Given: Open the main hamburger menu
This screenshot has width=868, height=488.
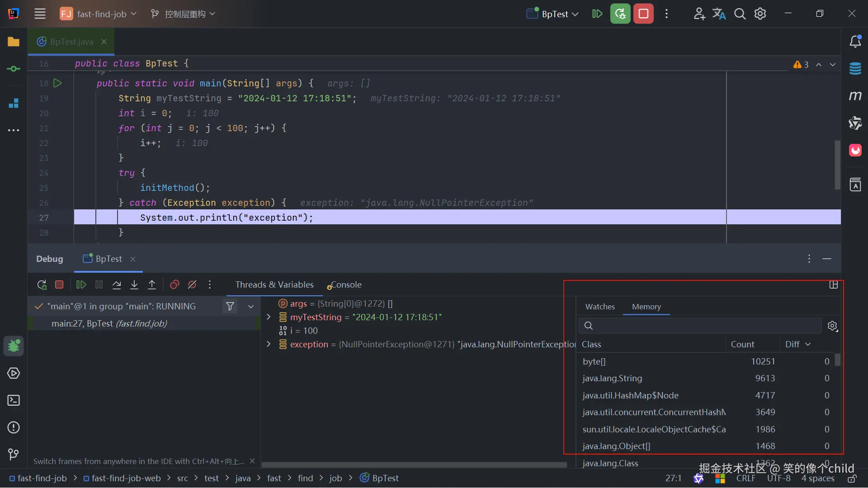Looking at the screenshot, I should pos(40,14).
